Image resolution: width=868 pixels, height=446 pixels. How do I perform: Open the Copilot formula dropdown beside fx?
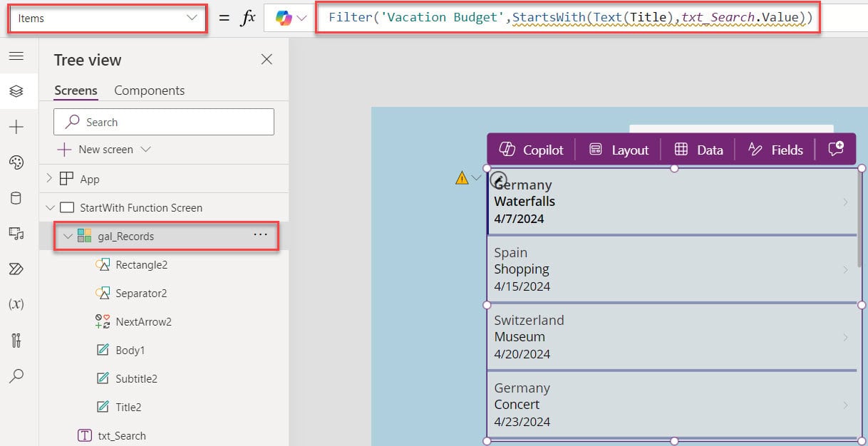[x=291, y=19]
